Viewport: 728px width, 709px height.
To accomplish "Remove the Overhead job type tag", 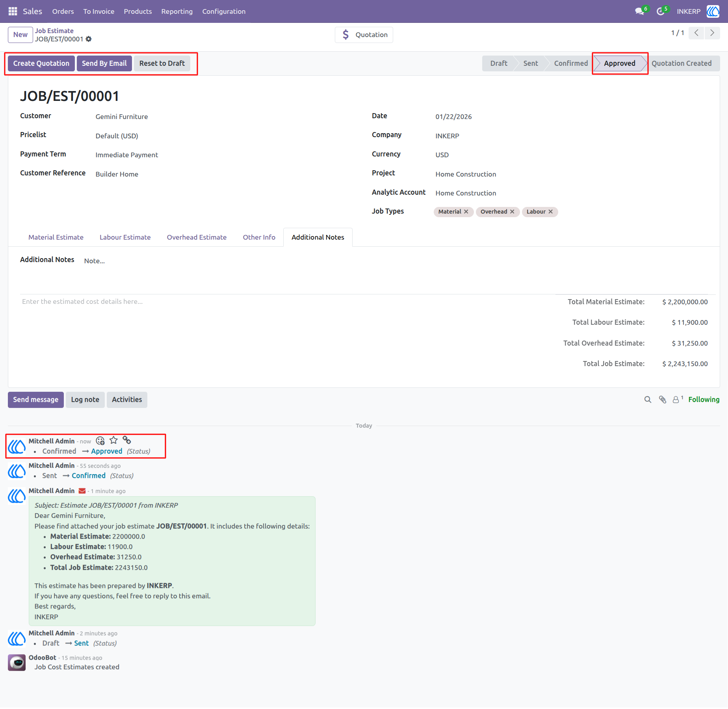I will tap(512, 212).
